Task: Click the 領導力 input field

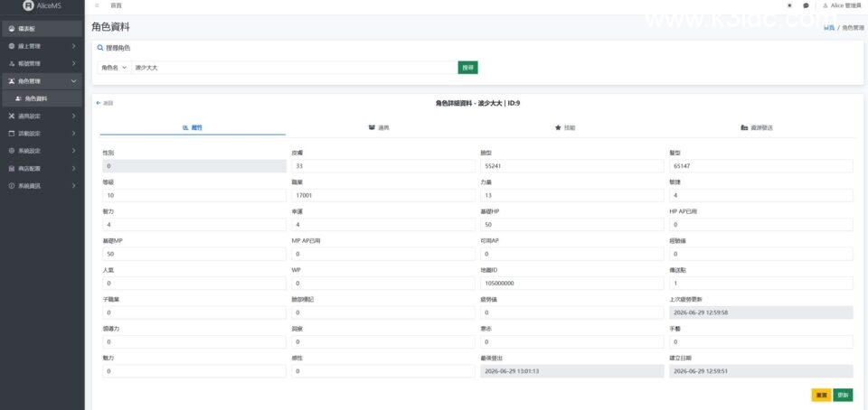Action: click(194, 342)
